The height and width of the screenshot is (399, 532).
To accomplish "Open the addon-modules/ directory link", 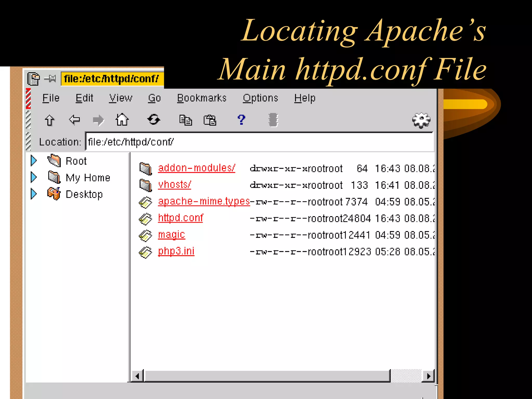I will (x=197, y=168).
